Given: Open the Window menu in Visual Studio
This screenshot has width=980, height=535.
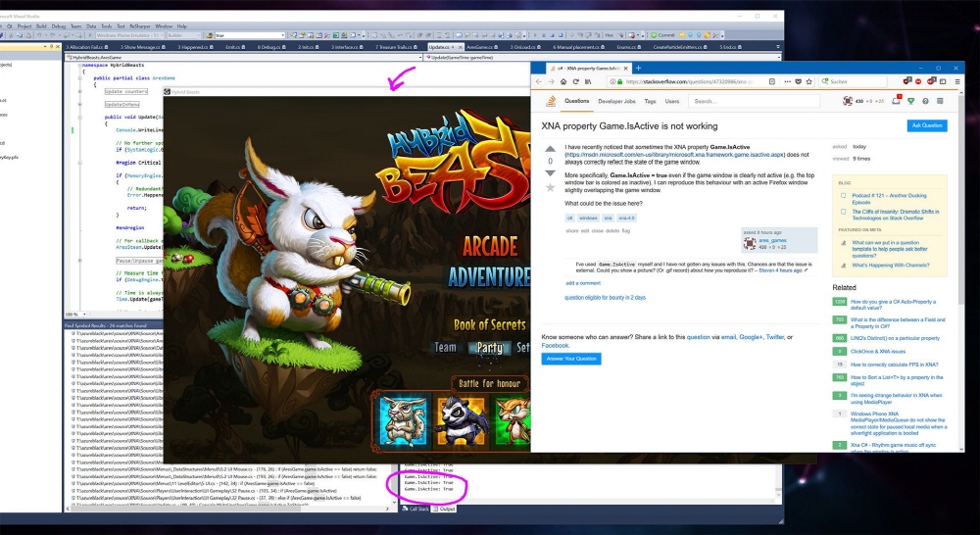Looking at the screenshot, I should 164,26.
